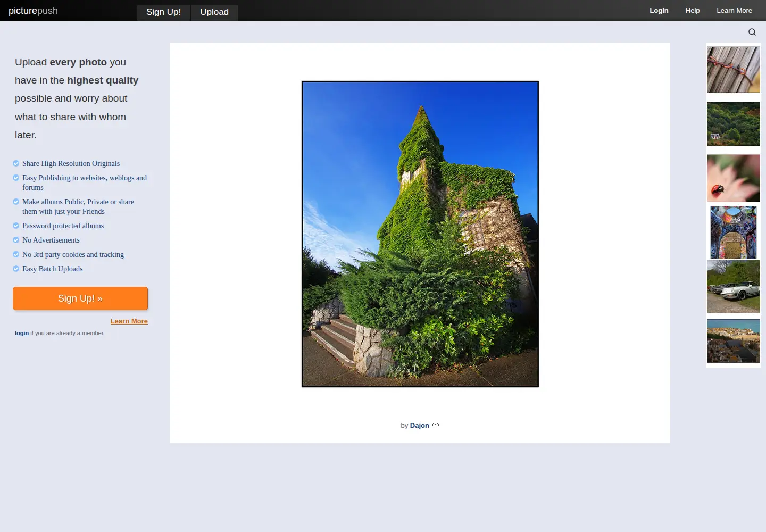This screenshot has width=766, height=532.
Task: Select the text Share High Resolution Originals
Action: [71, 164]
